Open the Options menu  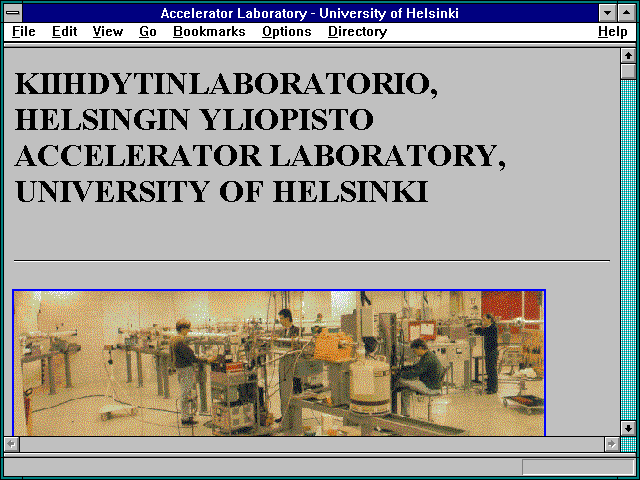click(x=287, y=32)
